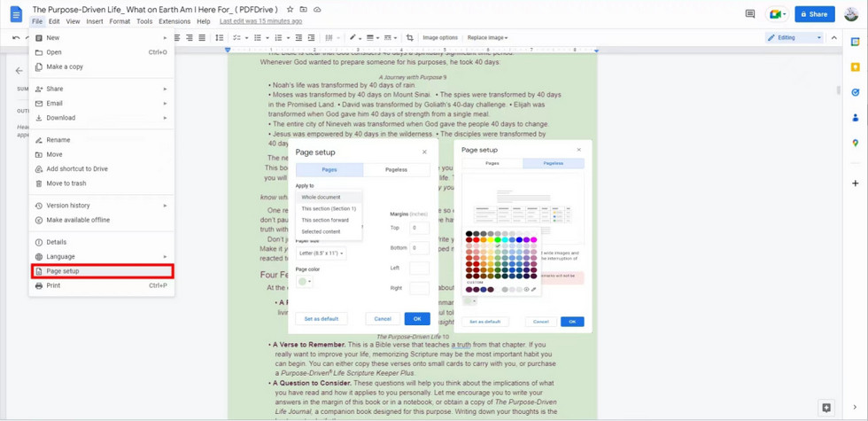Click OK in the Pages dialog

point(417,318)
